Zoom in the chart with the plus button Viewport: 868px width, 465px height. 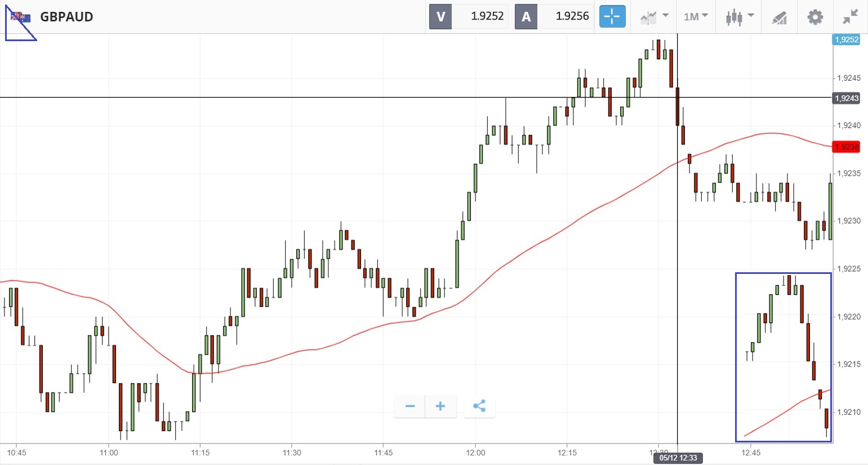coord(440,406)
